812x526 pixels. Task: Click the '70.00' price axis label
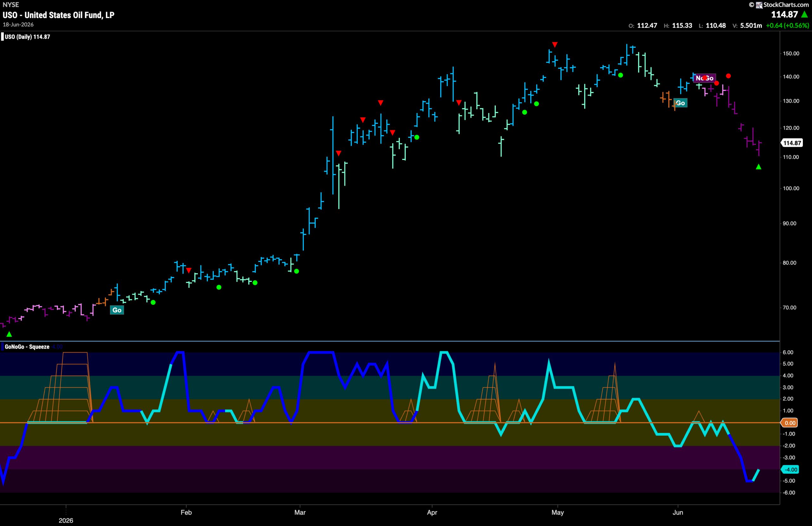[789, 308]
